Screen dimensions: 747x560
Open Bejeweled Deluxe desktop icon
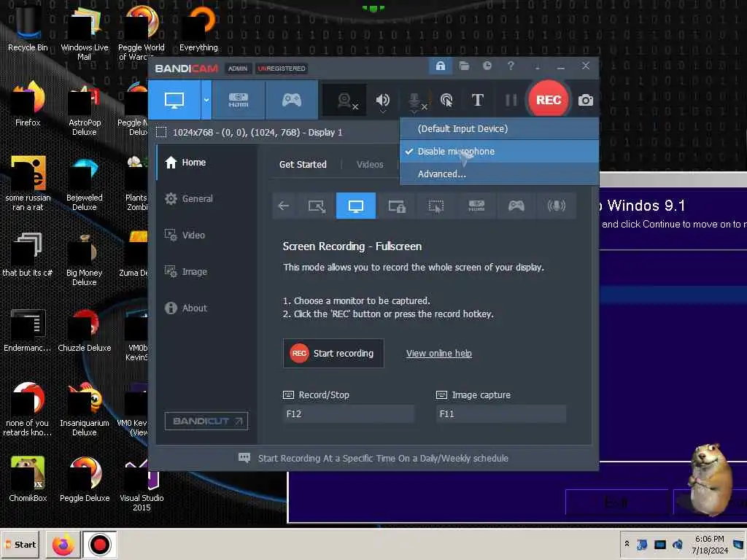[85, 184]
